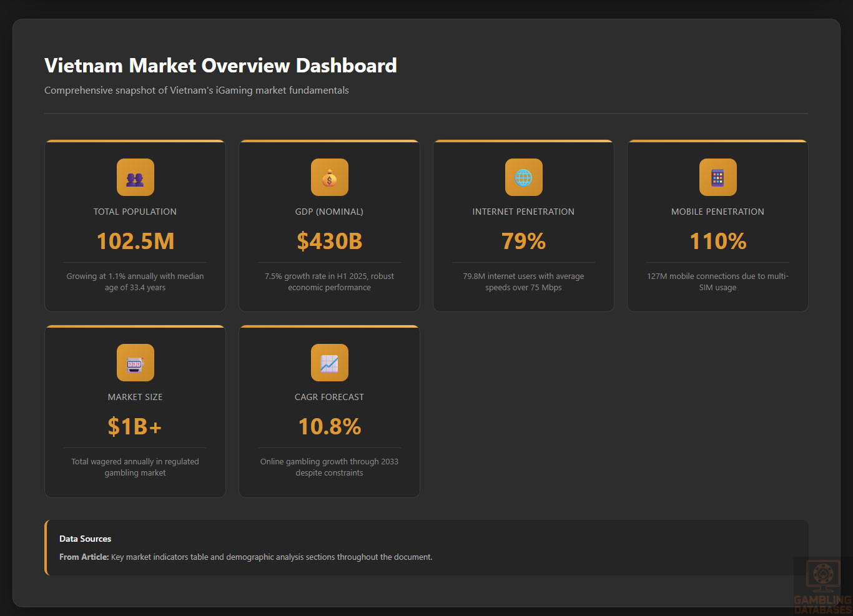Viewport: 853px width, 616px height.
Task: Click the Mobile Penetration phone icon
Action: tap(717, 177)
